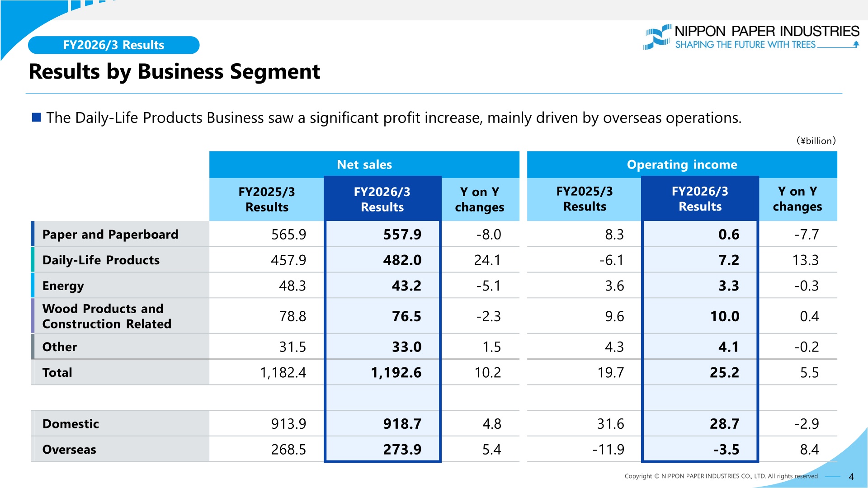The image size is (868, 488).
Task: Click the Nippon Paper Industries logo emblem
Action: point(658,37)
